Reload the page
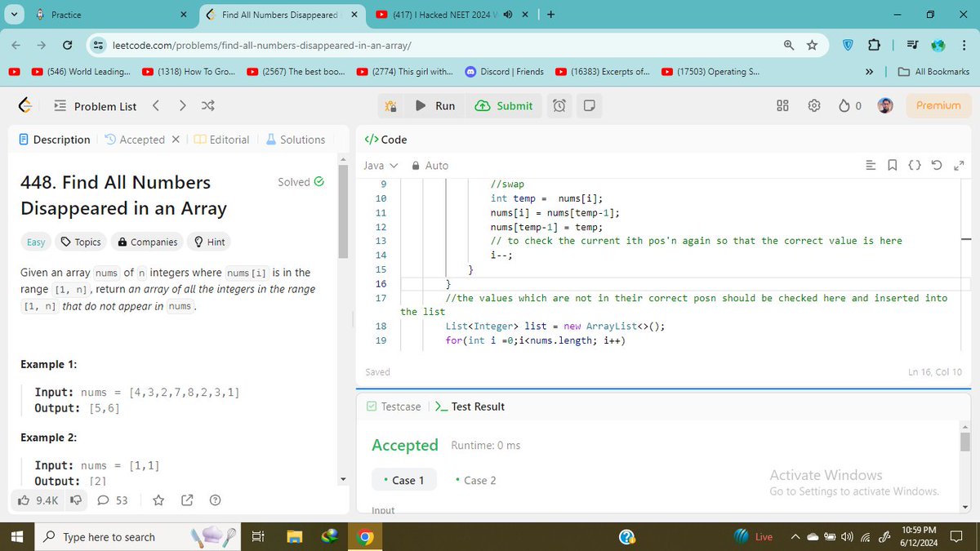 67,45
